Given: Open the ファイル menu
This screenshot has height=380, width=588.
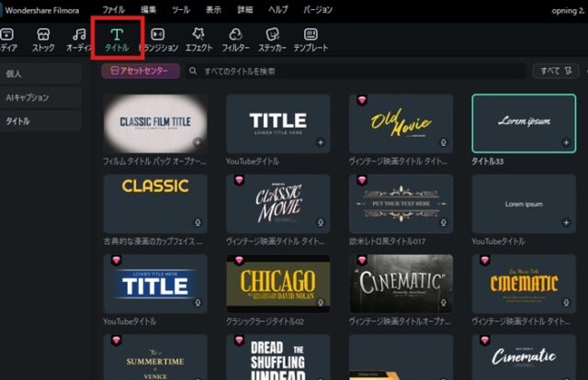Looking at the screenshot, I should (x=113, y=9).
